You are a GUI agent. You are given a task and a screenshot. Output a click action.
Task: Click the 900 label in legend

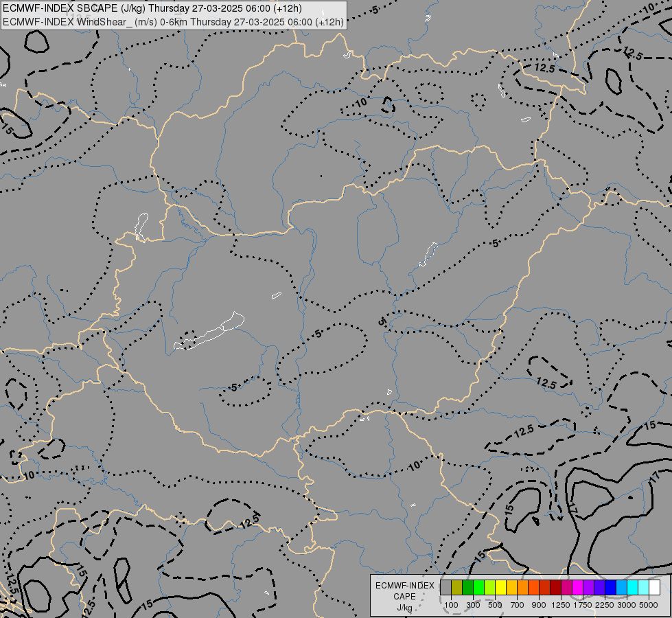click(x=539, y=605)
